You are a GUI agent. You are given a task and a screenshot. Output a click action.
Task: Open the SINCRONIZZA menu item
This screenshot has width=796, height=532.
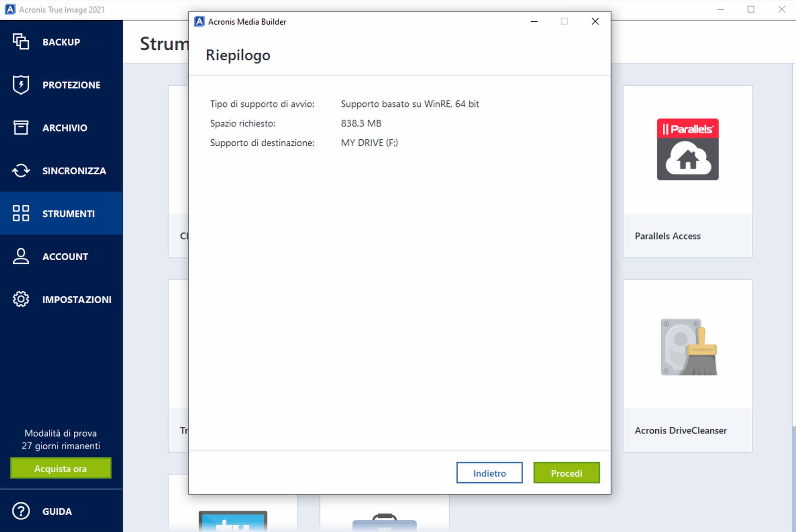[x=61, y=170]
